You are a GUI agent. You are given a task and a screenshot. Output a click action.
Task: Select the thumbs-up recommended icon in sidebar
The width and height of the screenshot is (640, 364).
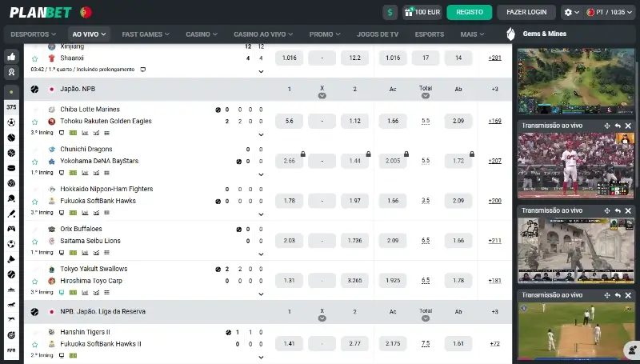click(x=11, y=57)
